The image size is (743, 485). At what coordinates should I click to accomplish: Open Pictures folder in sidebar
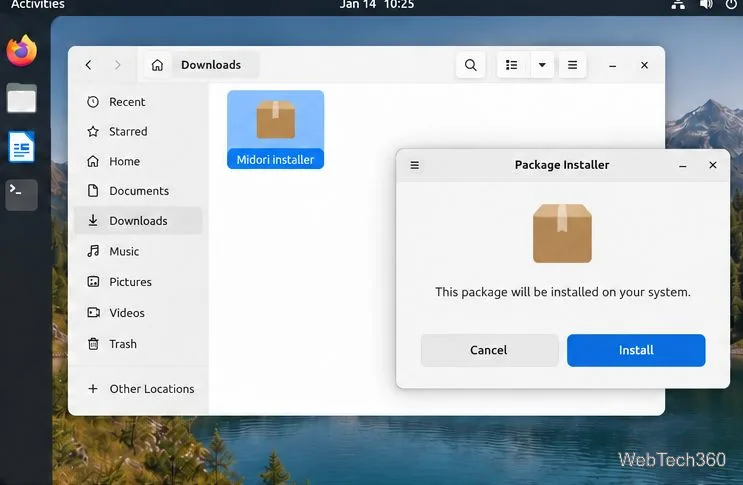point(138,282)
